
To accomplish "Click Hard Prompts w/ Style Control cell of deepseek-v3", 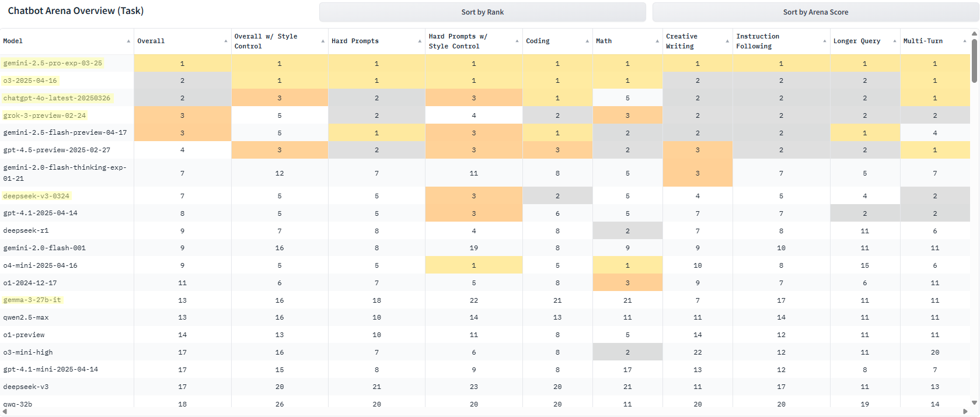I will click(x=474, y=387).
